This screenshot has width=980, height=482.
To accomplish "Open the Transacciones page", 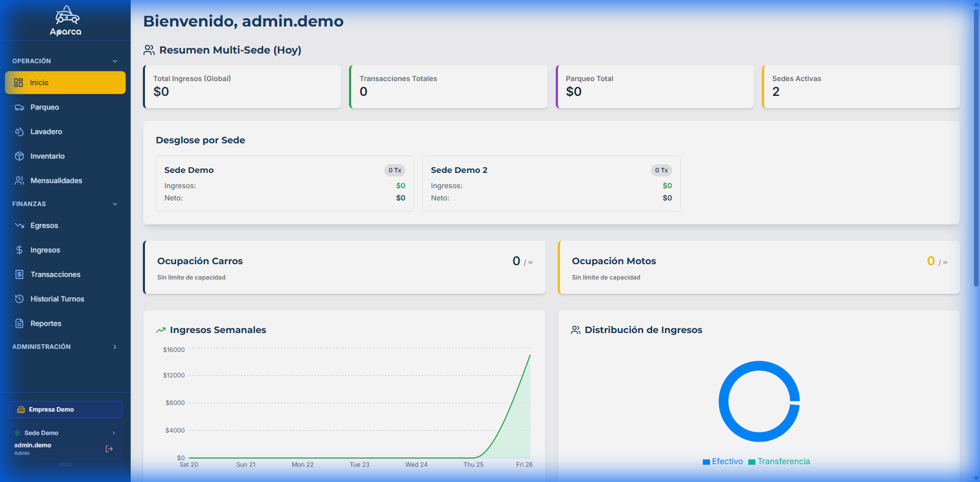I will (x=55, y=274).
